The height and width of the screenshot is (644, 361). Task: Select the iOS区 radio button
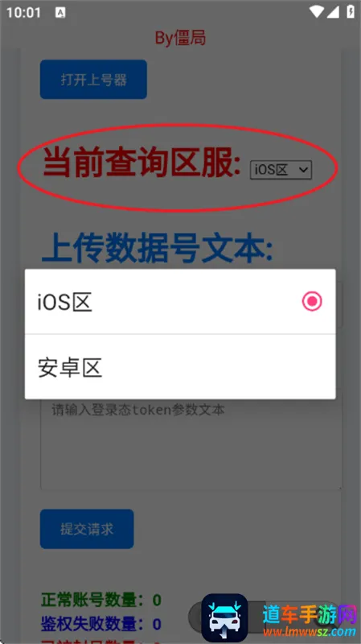click(312, 301)
